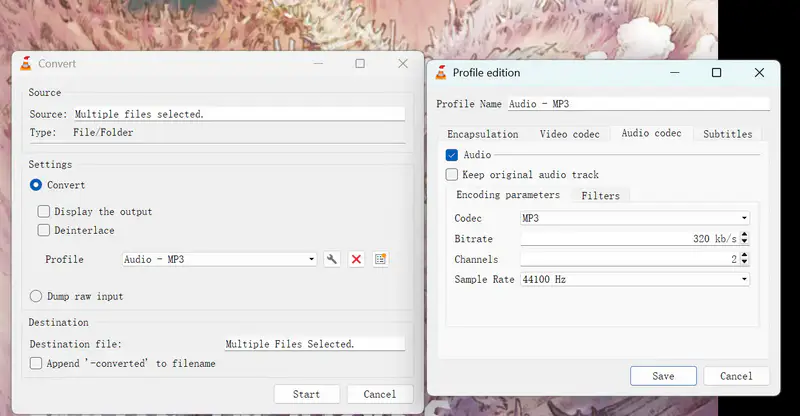Uncheck the Audio checkbox
The height and width of the screenshot is (416, 800).
click(452, 155)
